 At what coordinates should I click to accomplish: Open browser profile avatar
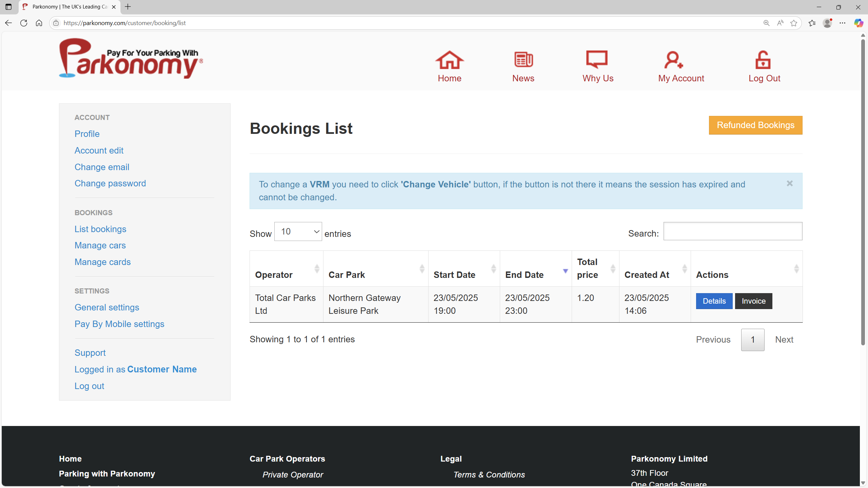click(x=827, y=23)
